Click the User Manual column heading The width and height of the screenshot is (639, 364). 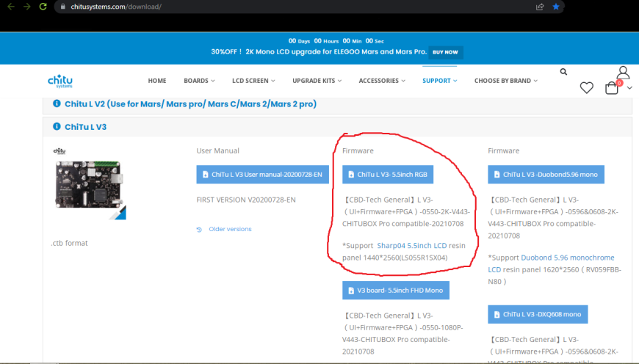point(217,150)
